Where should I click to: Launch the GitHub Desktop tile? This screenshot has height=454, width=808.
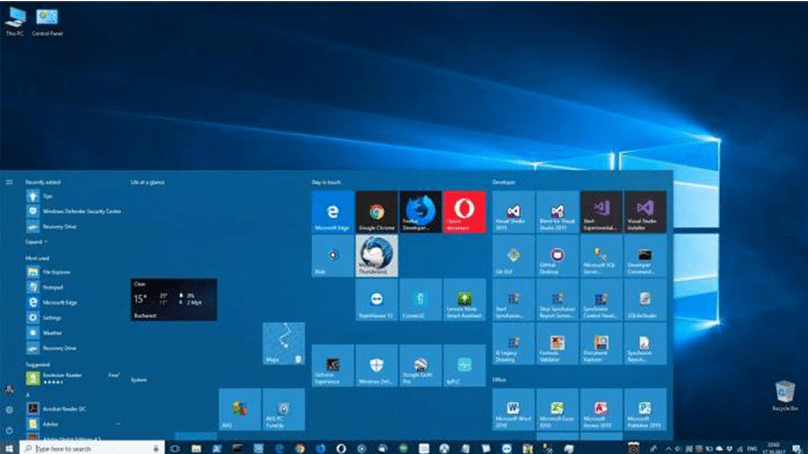[557, 255]
